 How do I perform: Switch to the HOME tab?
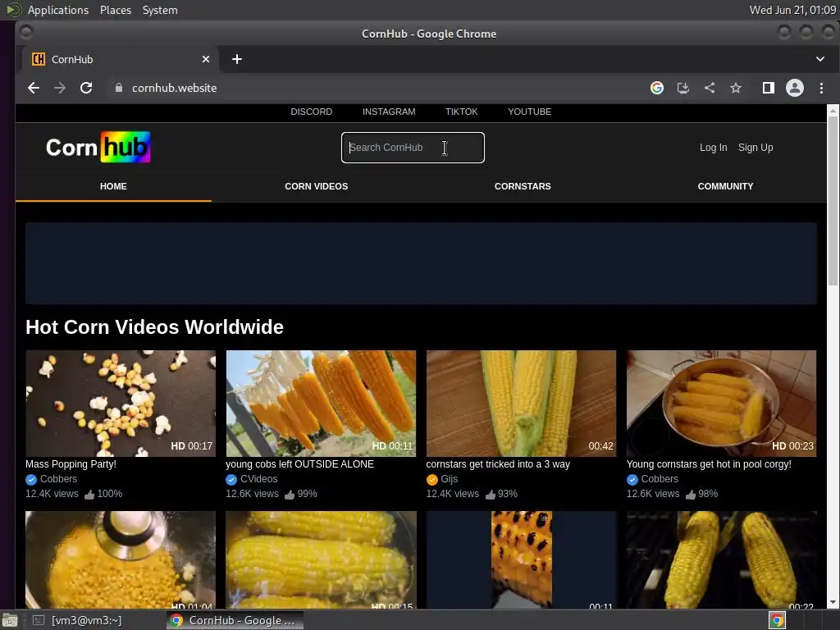tap(113, 186)
